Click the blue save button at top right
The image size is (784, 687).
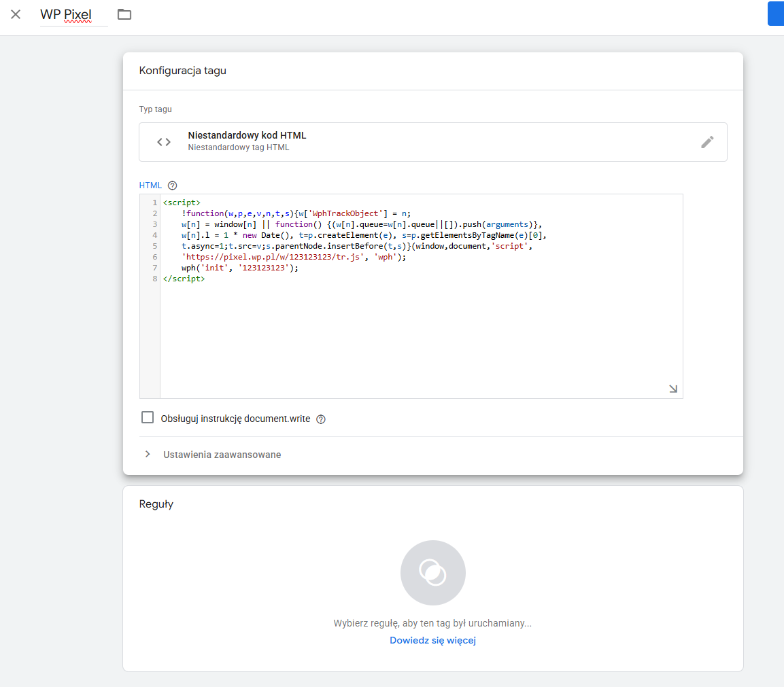[x=775, y=14]
